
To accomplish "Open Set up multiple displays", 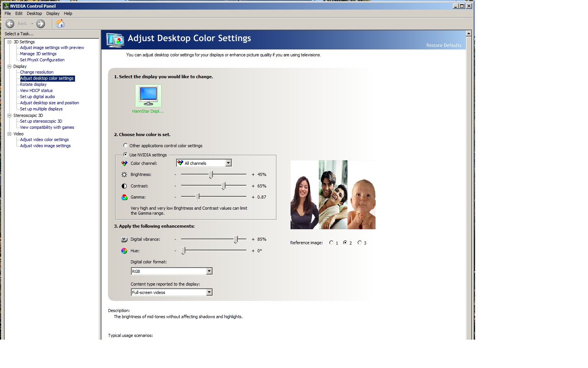I will 41,109.
